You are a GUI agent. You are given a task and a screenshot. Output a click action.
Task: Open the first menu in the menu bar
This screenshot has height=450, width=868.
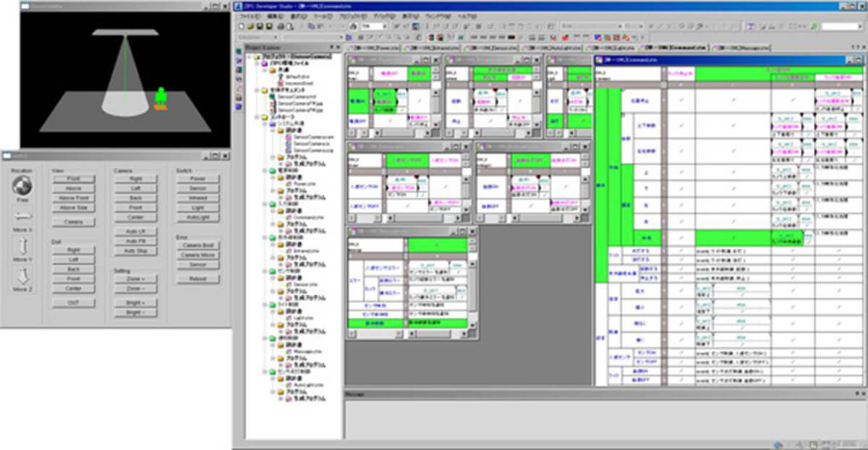[250, 15]
